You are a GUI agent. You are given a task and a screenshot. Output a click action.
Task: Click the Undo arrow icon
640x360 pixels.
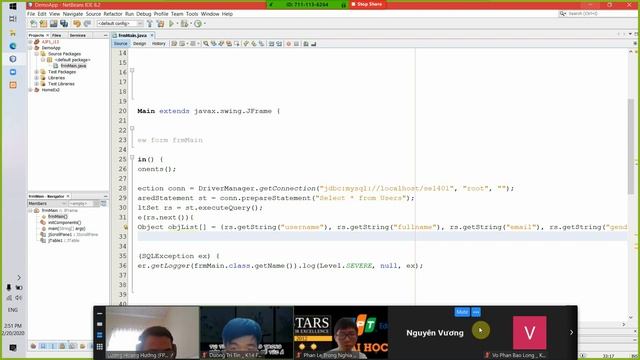(x=77, y=24)
